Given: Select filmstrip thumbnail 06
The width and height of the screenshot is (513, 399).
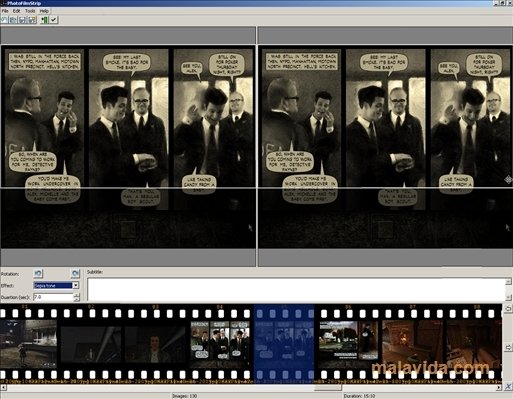Looking at the screenshot, I should point(349,344).
